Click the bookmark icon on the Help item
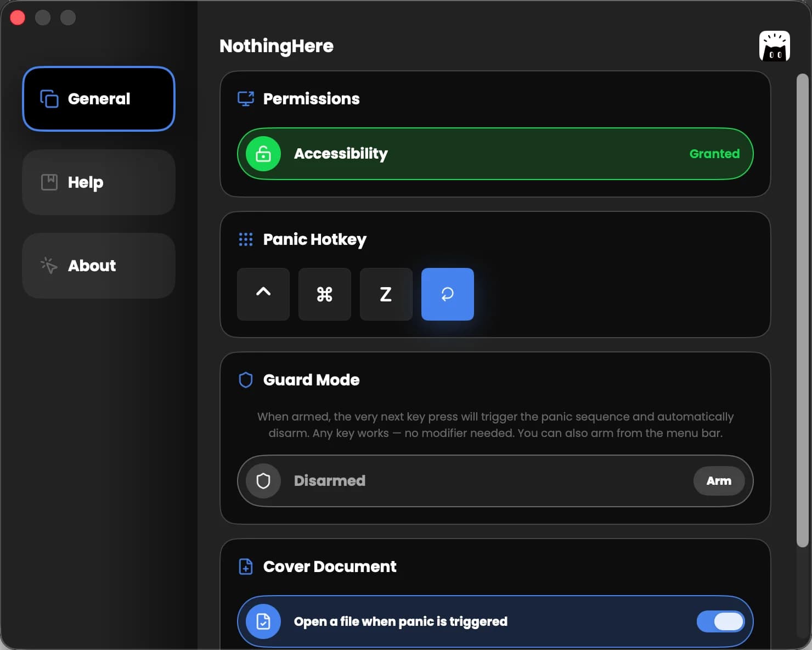Image resolution: width=812 pixels, height=650 pixels. click(x=49, y=182)
